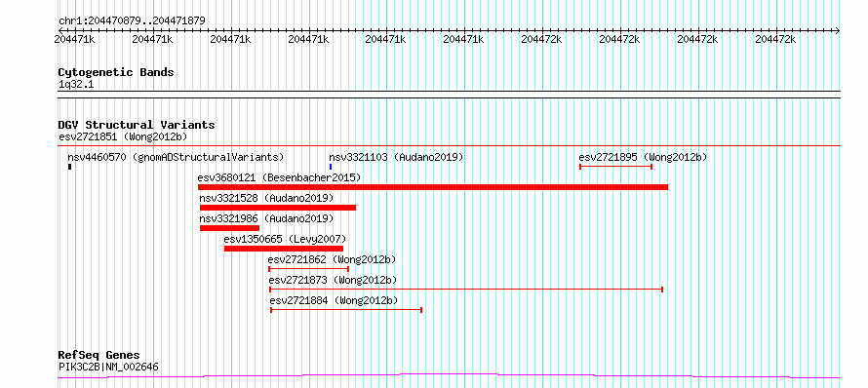Select the esv3680121 Besenbacher2015 red bar
The width and height of the screenshot is (868, 388).
click(433, 187)
